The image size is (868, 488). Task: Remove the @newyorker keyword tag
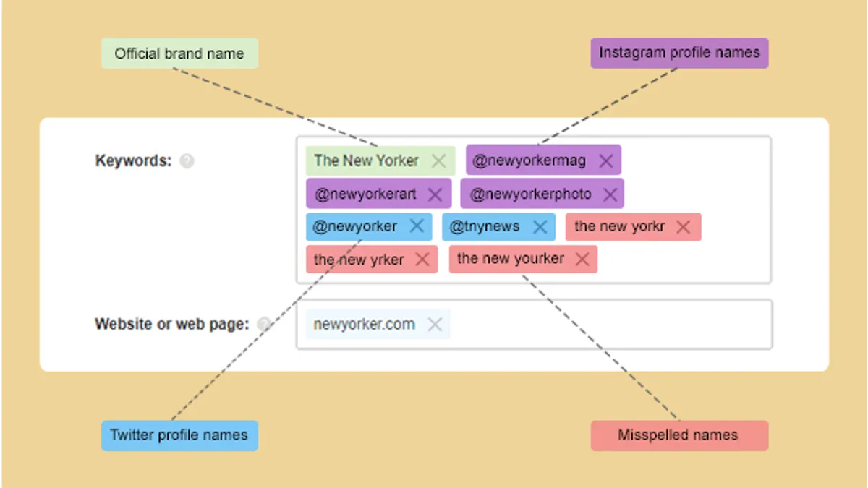(x=417, y=226)
